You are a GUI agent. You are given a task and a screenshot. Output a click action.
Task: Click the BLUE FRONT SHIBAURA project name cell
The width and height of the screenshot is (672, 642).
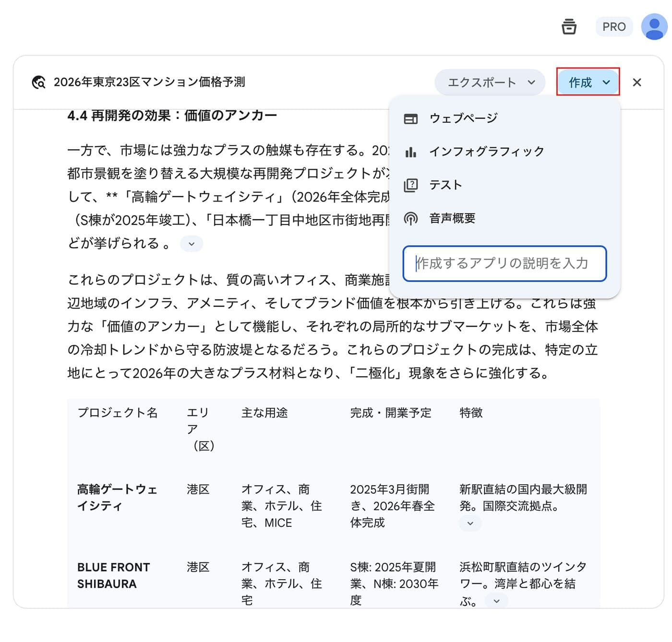point(114,575)
